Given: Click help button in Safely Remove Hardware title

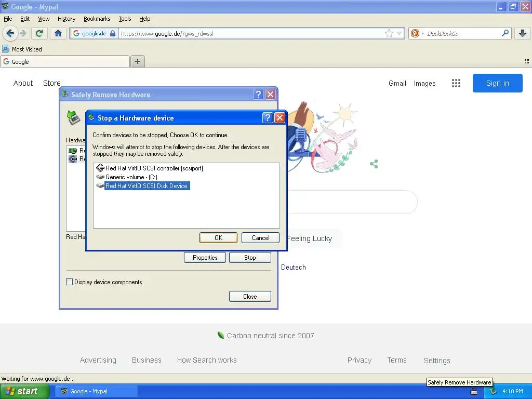Looking at the screenshot, I should point(258,95).
